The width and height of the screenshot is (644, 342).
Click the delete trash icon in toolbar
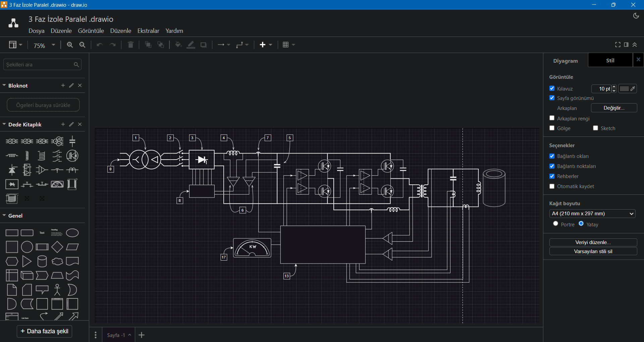[131, 45]
